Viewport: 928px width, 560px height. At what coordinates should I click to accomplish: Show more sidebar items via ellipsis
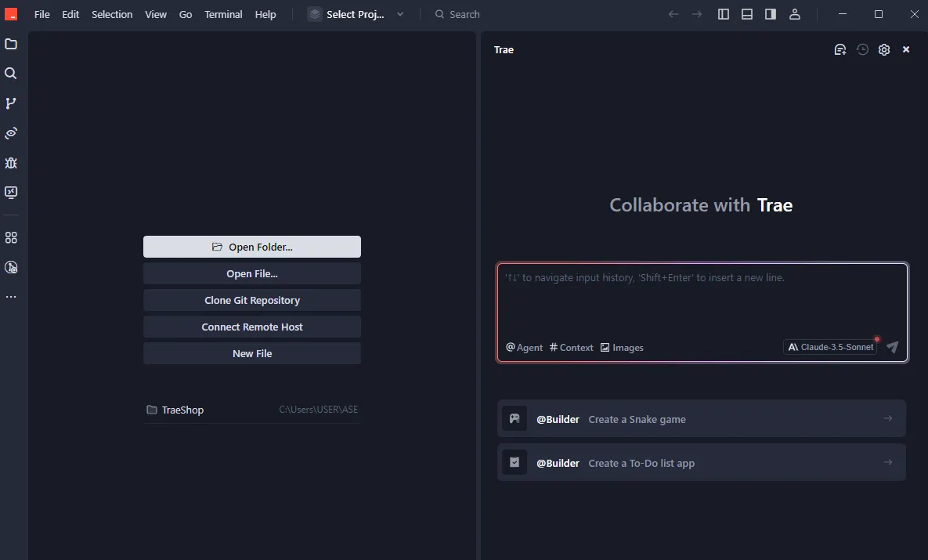click(x=11, y=297)
